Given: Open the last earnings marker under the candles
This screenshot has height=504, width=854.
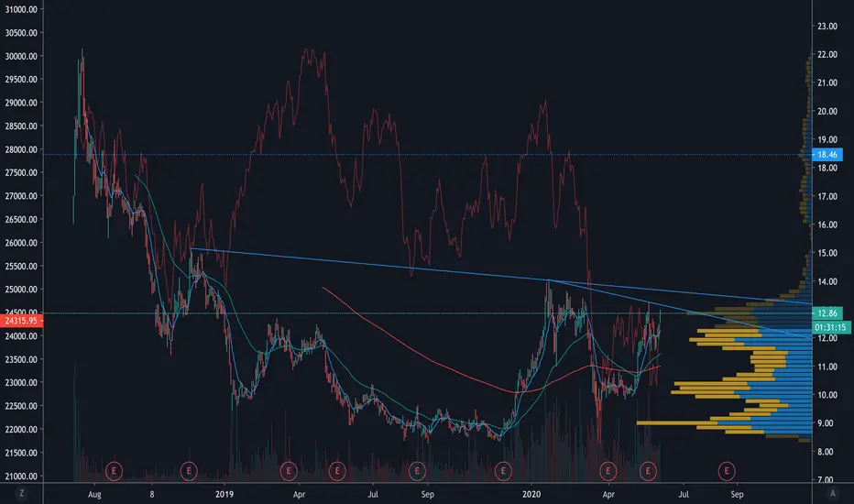Looking at the screenshot, I should [x=648, y=470].
